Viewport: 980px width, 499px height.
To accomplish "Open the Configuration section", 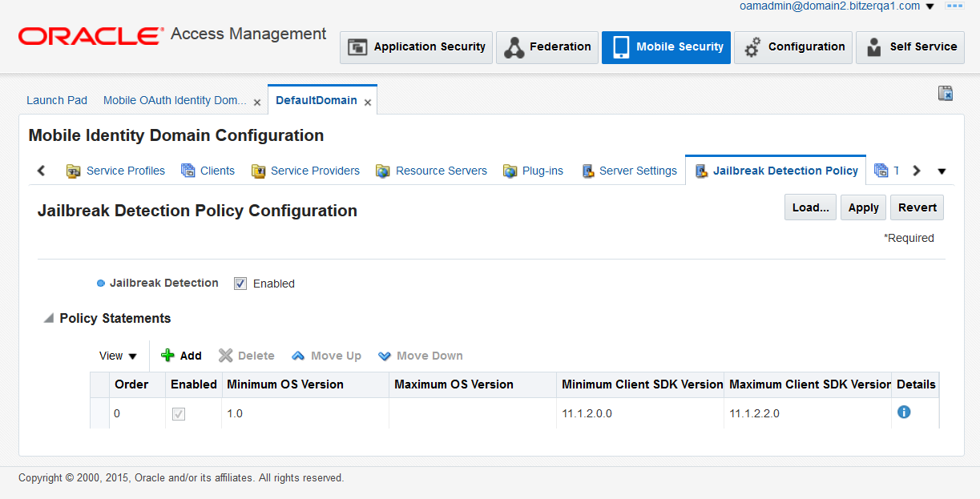I will pos(793,47).
